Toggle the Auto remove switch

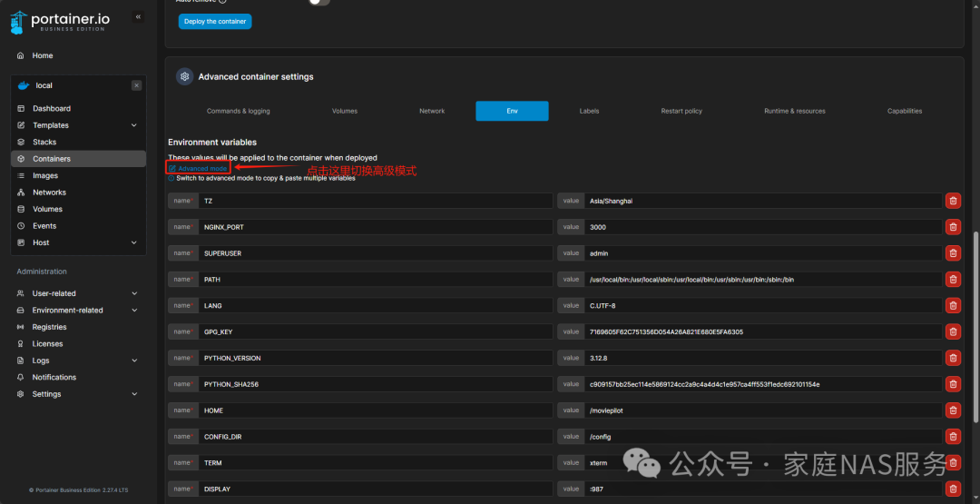tap(319, 2)
